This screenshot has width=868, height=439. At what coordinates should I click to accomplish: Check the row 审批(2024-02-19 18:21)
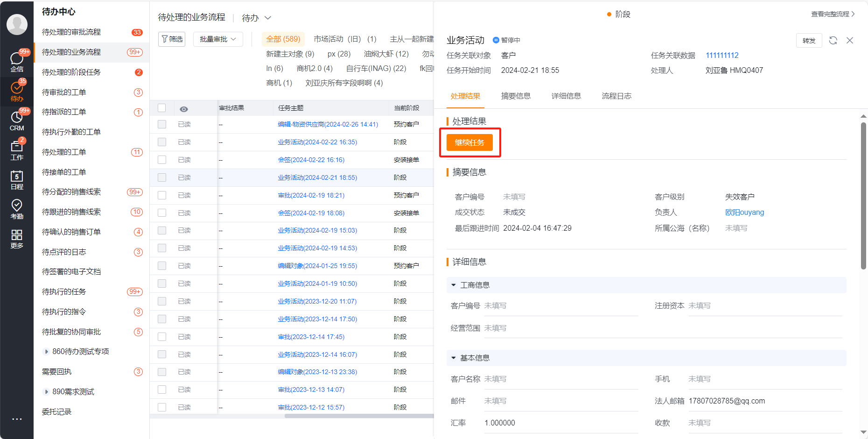[x=162, y=195]
